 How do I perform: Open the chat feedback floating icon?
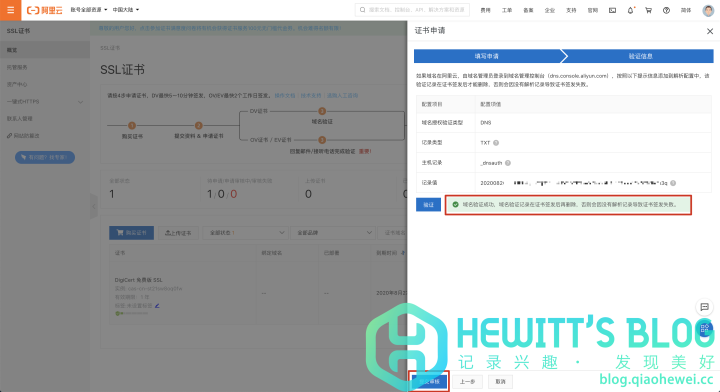[x=704, y=307]
